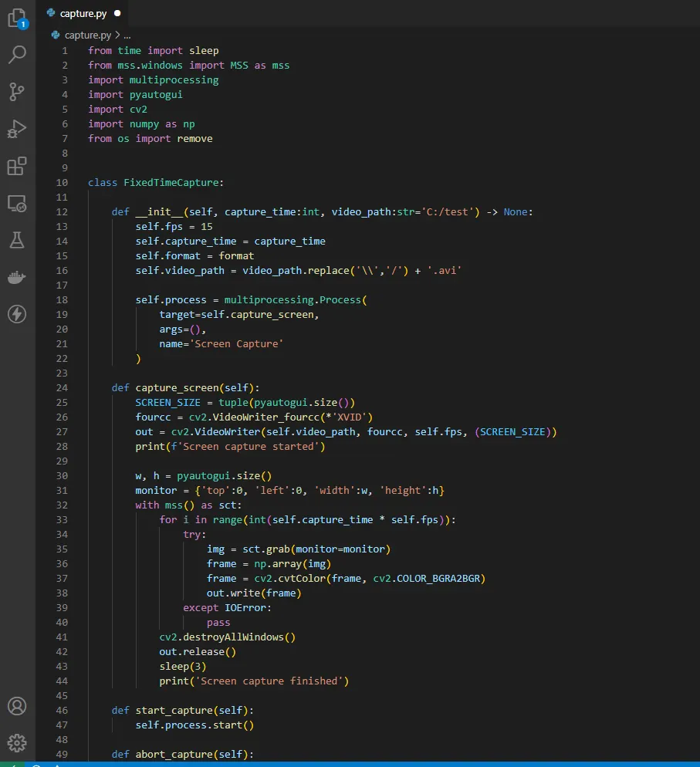Open the Run and Debug panel
Screen dimensions: 700x767
(17, 129)
